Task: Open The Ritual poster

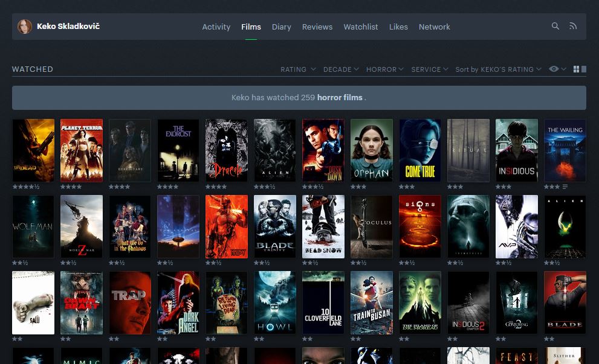Action: (468, 150)
